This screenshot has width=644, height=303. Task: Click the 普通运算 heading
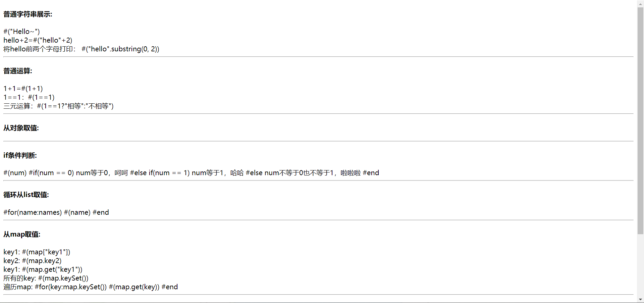click(18, 71)
